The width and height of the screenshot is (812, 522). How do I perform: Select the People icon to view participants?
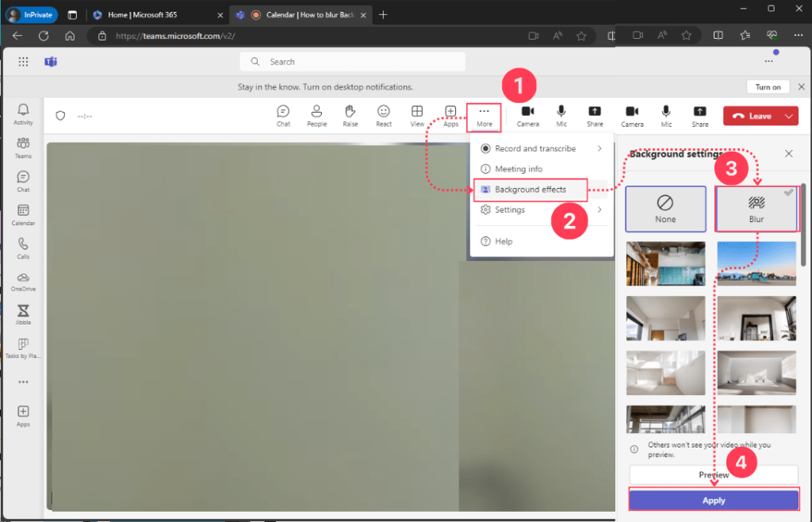pyautogui.click(x=316, y=116)
